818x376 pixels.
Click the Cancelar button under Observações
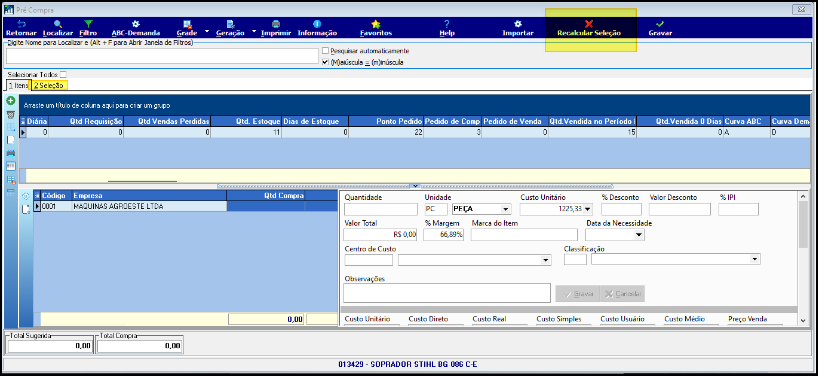point(622,294)
